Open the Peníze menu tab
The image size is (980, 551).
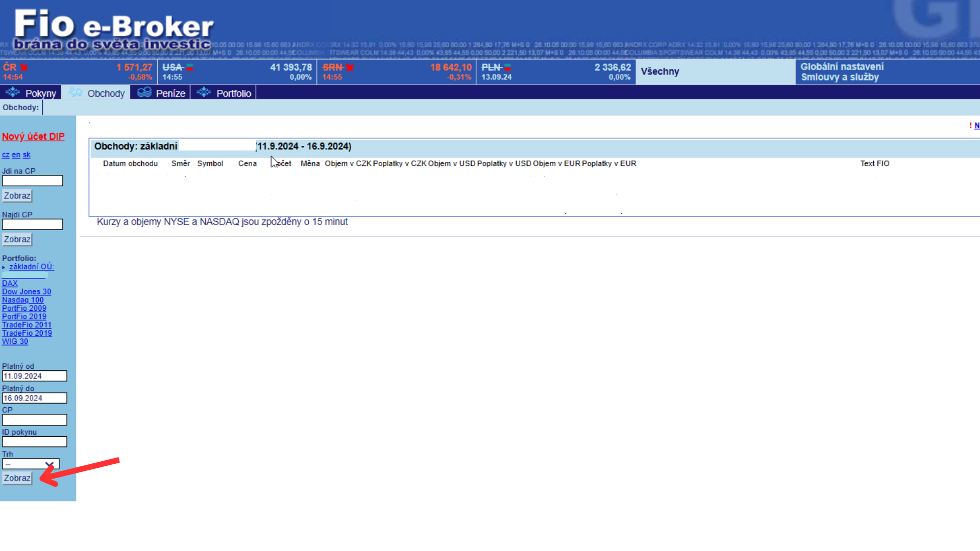tap(170, 93)
